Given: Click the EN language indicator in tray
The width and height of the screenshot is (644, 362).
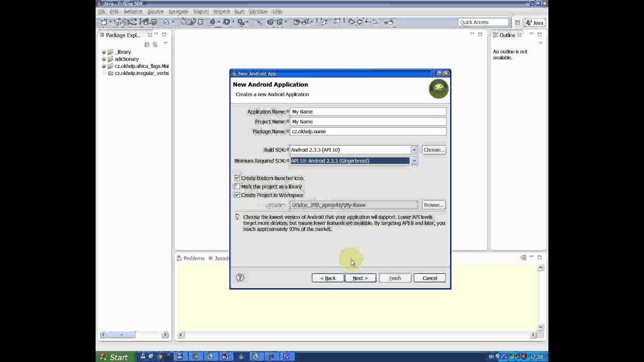Looking at the screenshot, I should pyautogui.click(x=491, y=357).
